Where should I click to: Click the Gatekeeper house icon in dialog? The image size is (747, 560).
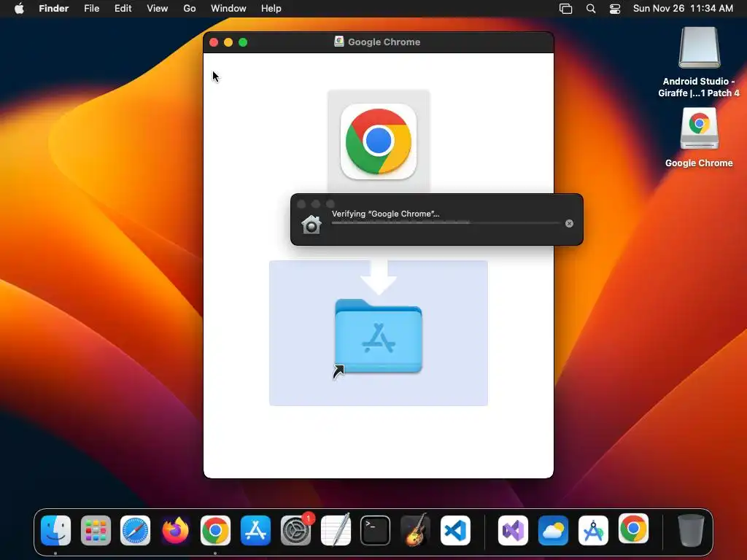pyautogui.click(x=311, y=225)
